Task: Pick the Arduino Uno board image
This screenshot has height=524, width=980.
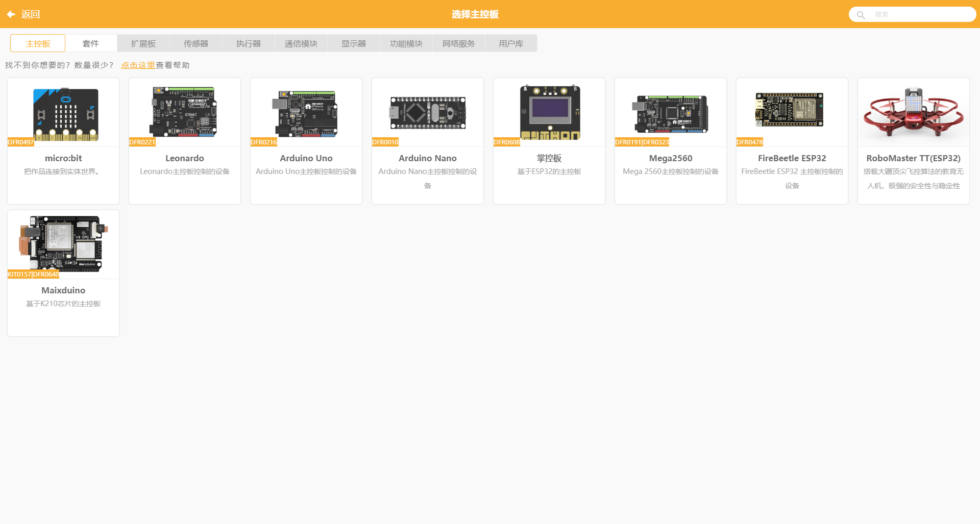Action: click(x=305, y=113)
